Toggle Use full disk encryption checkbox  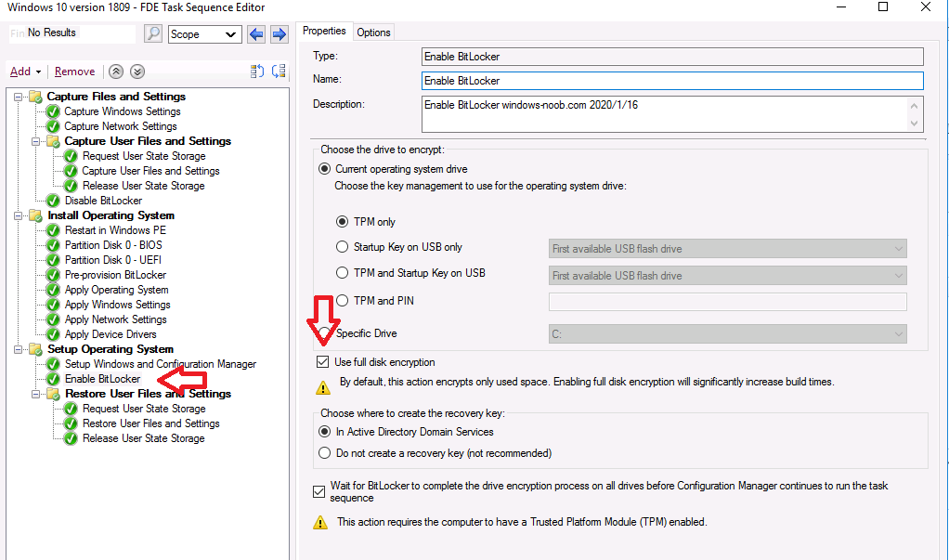tap(322, 362)
